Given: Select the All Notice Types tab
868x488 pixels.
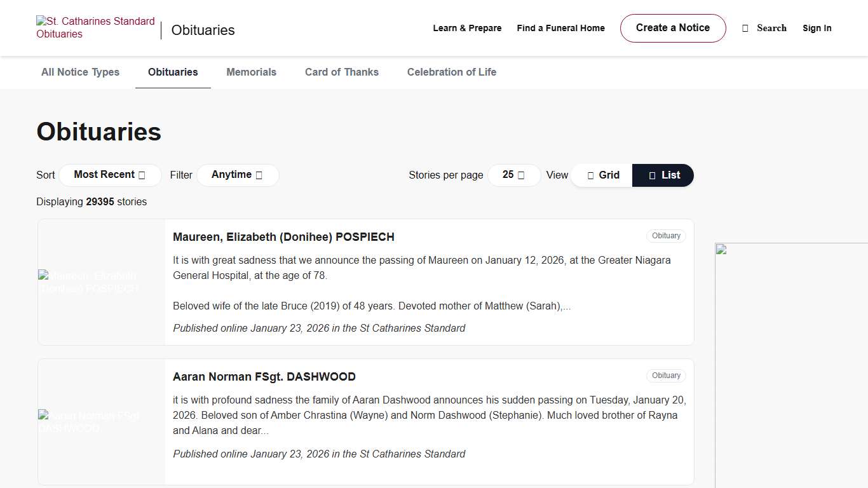Looking at the screenshot, I should pos(80,72).
